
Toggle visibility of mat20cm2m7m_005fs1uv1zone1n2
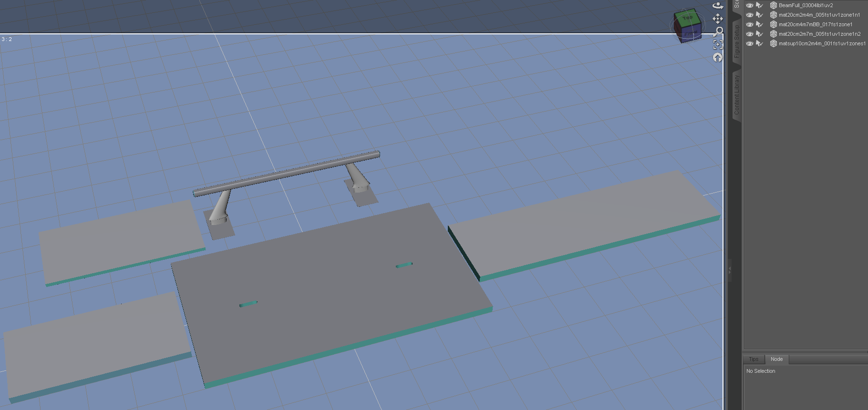click(750, 34)
